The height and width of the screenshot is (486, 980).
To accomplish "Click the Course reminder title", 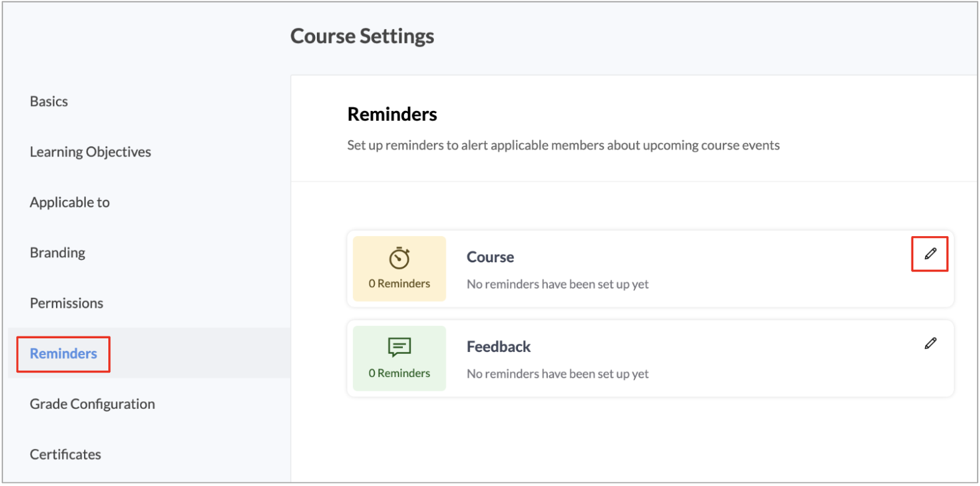I will 491,257.
